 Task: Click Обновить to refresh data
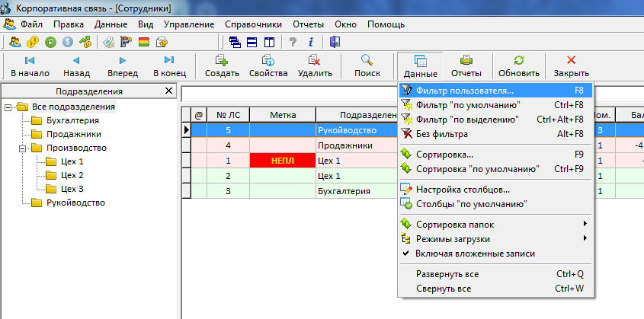tap(519, 66)
